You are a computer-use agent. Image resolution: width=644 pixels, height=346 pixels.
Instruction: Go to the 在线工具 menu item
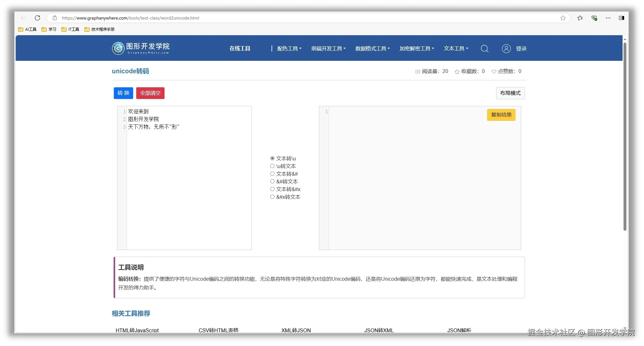click(x=240, y=48)
